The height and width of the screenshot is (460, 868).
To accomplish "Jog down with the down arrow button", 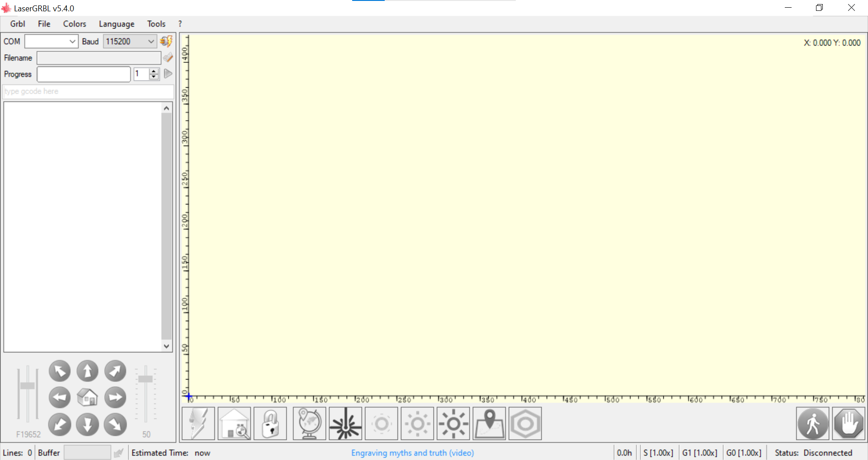I will click(x=87, y=424).
